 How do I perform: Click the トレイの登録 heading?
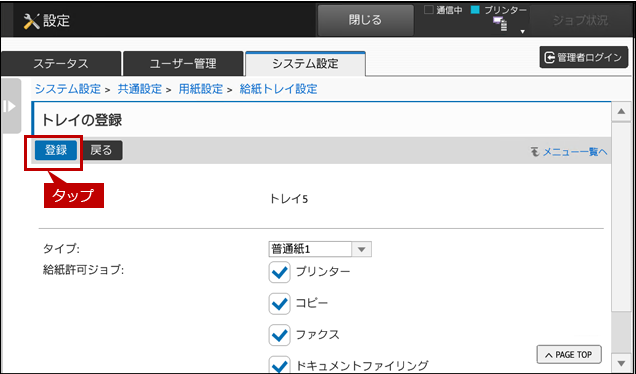pos(82,120)
